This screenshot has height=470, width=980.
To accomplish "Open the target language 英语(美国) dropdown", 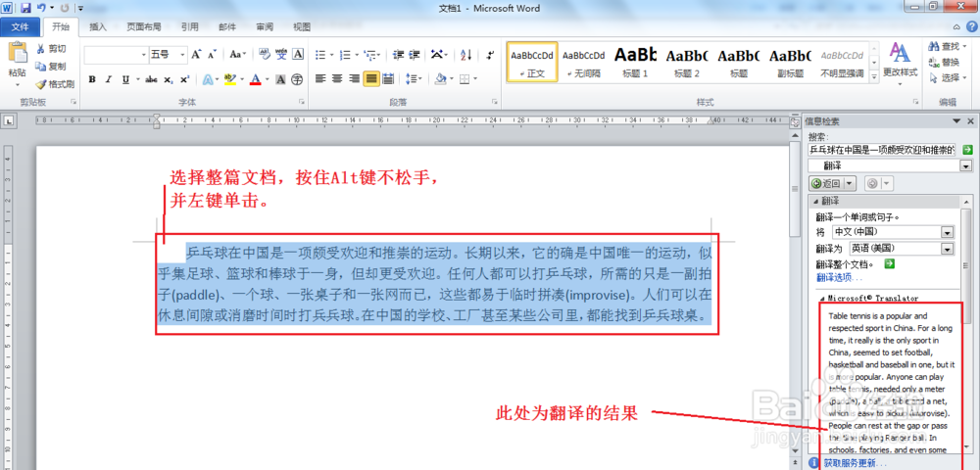I will [948, 249].
